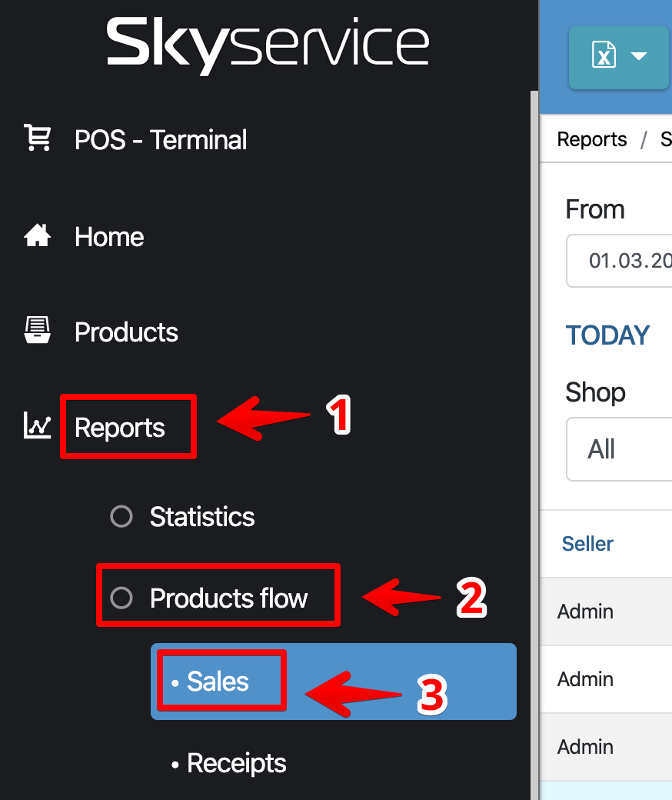
Task: Click the sidebar vertical scrollbar
Action: [x=533, y=385]
